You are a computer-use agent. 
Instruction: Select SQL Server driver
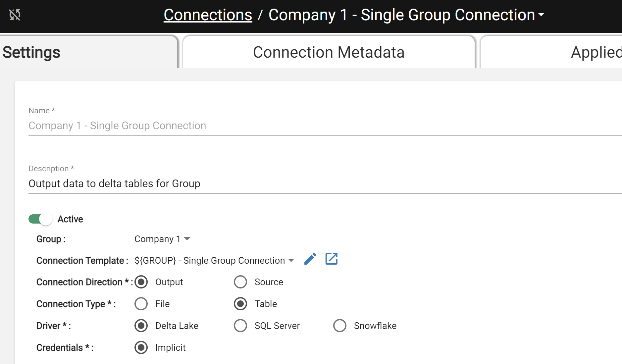[x=240, y=326]
